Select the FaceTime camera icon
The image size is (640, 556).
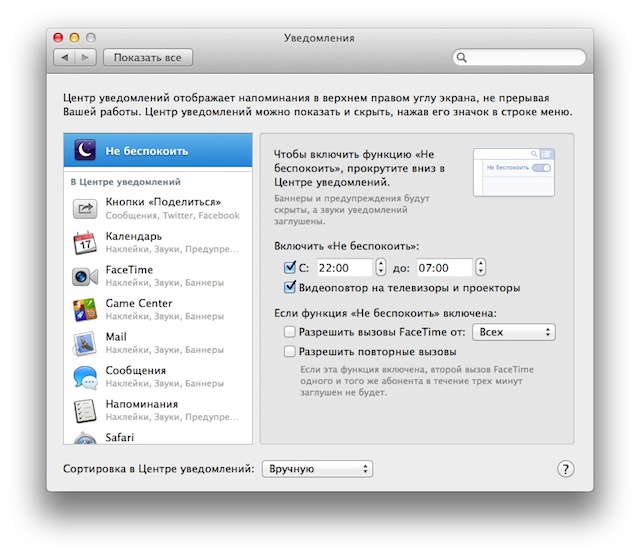85,276
